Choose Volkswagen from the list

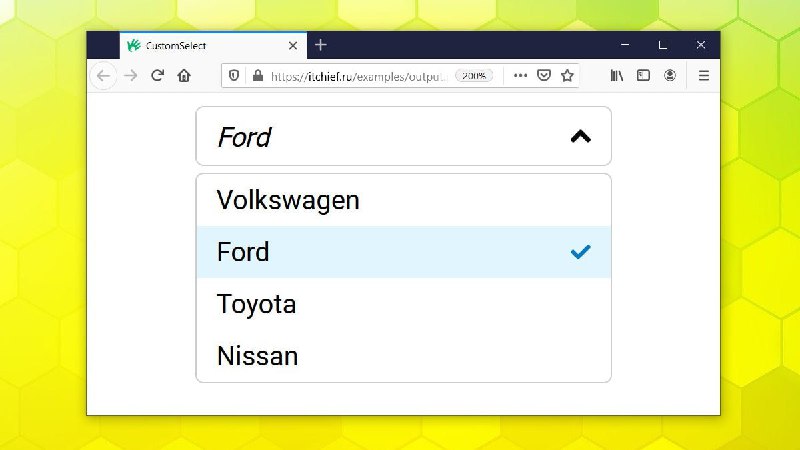(x=404, y=200)
